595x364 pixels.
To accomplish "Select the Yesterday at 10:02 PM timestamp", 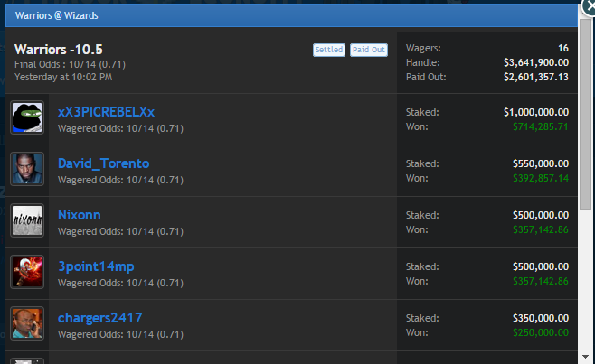I will (x=63, y=77).
